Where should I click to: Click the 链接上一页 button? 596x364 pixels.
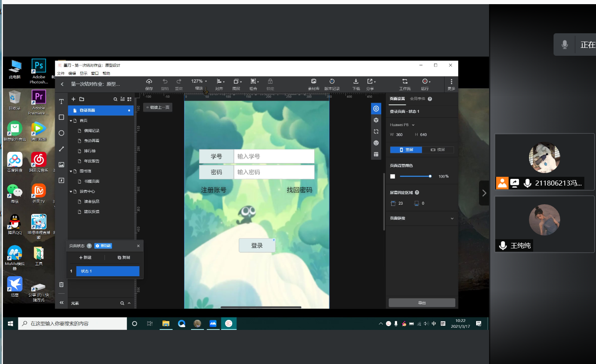pyautogui.click(x=158, y=107)
